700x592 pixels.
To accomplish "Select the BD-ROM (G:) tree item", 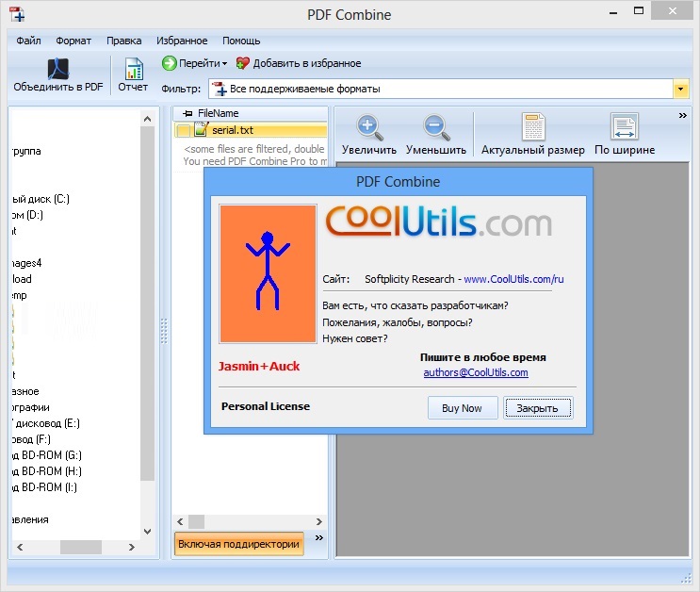I will (47, 455).
